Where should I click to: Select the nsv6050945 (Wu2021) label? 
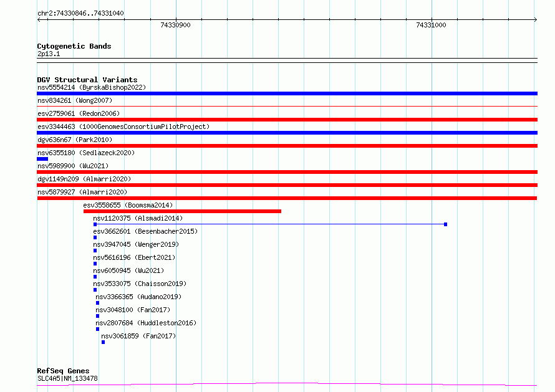click(128, 270)
